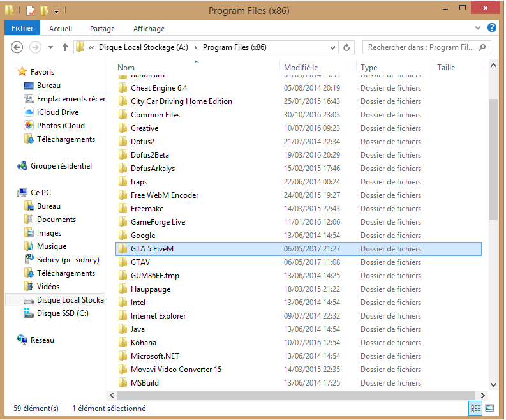This screenshot has width=506, height=420.
Task: Refresh the current folder view
Action: [346, 47]
